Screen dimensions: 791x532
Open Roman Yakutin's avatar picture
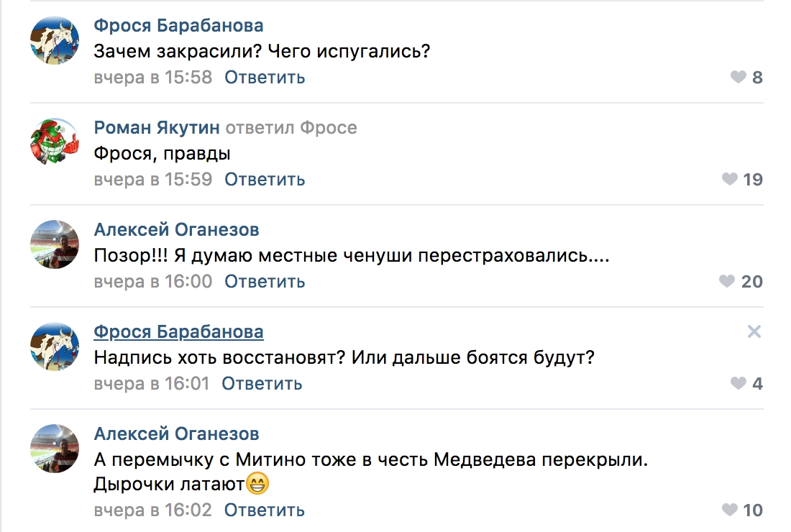(x=55, y=142)
